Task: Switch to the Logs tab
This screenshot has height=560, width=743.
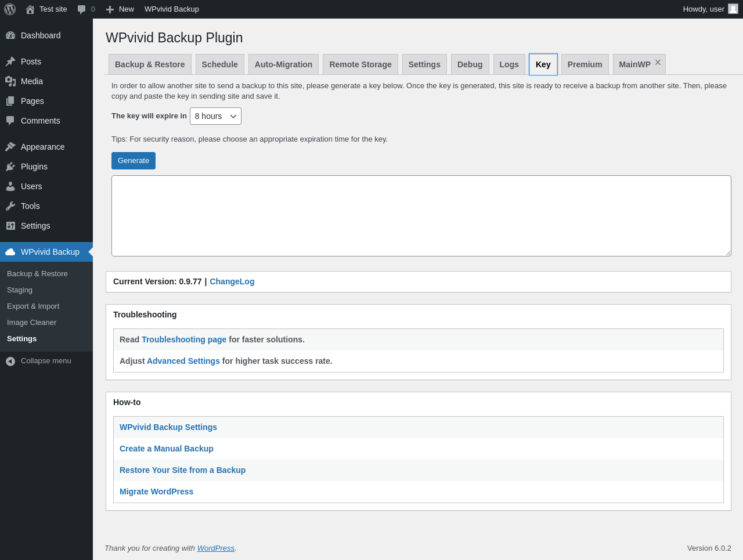Action: [x=509, y=64]
